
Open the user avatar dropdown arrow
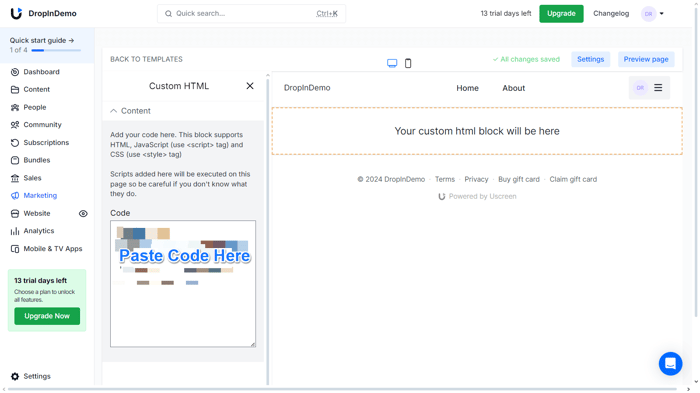click(x=662, y=13)
